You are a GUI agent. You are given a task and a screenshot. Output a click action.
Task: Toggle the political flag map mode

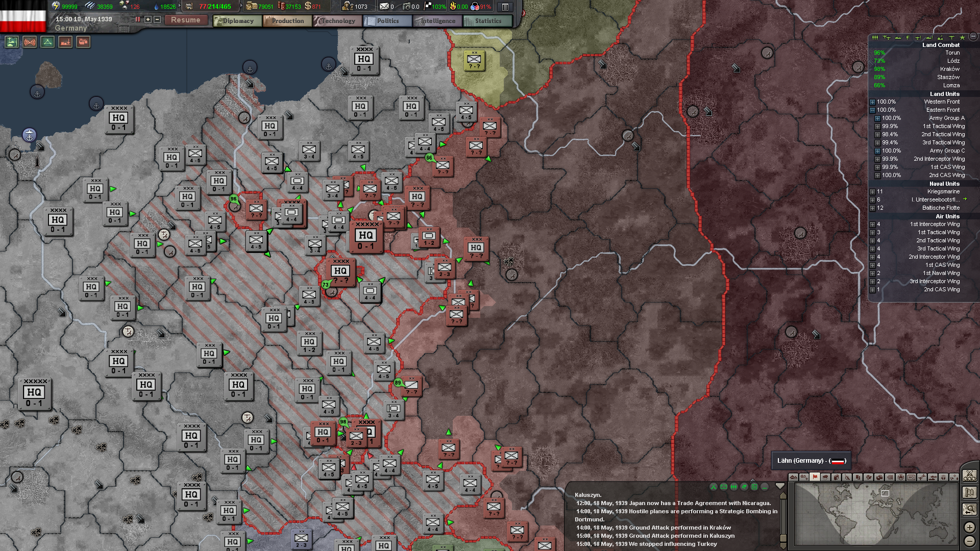(815, 478)
